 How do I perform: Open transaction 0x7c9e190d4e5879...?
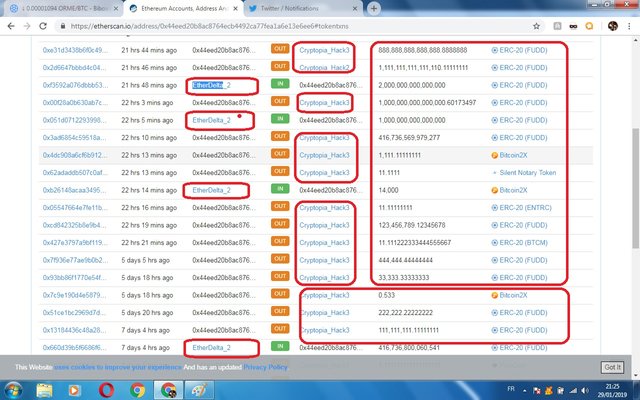coord(75,296)
